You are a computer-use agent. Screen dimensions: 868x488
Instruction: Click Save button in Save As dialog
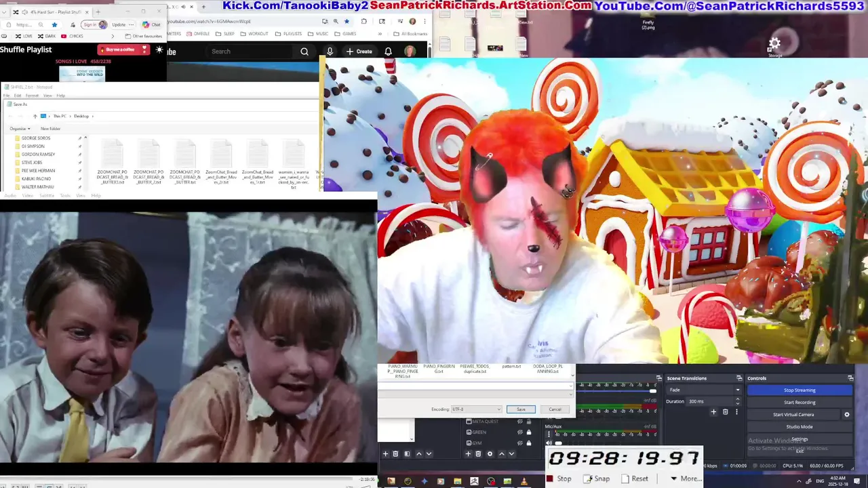tap(521, 409)
